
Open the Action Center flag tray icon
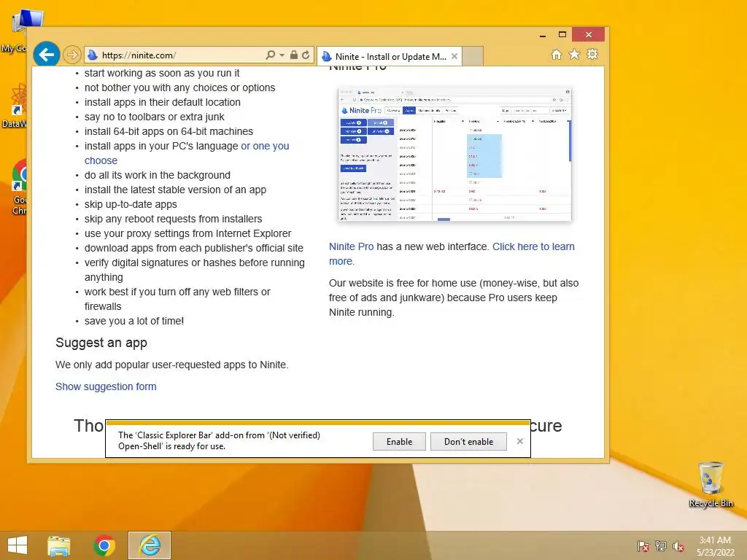coord(643,546)
